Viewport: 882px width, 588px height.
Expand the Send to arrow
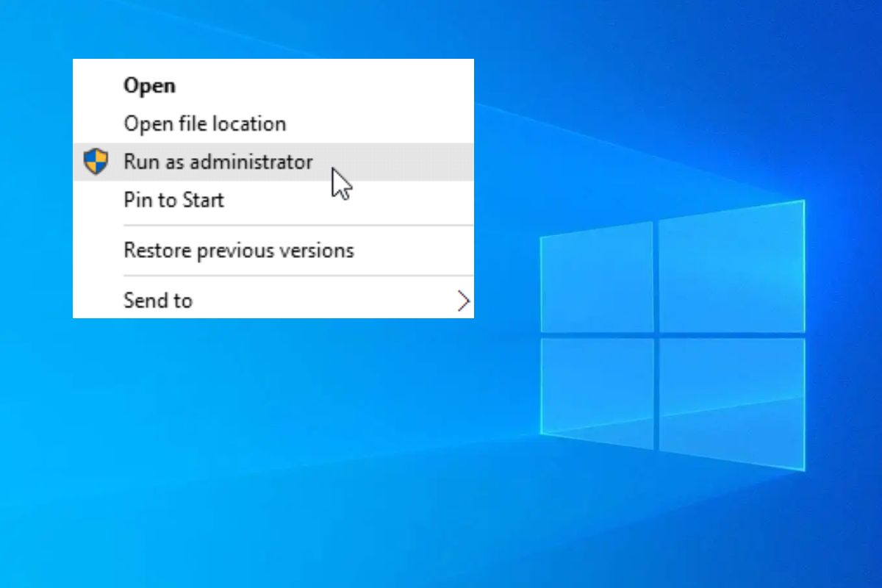pos(463,301)
